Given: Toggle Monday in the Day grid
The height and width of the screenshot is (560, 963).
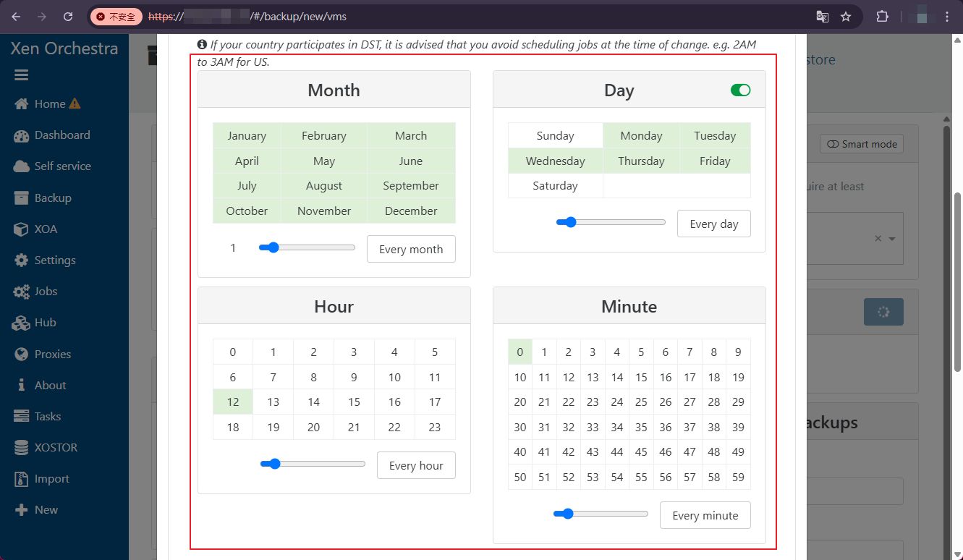Looking at the screenshot, I should point(641,135).
